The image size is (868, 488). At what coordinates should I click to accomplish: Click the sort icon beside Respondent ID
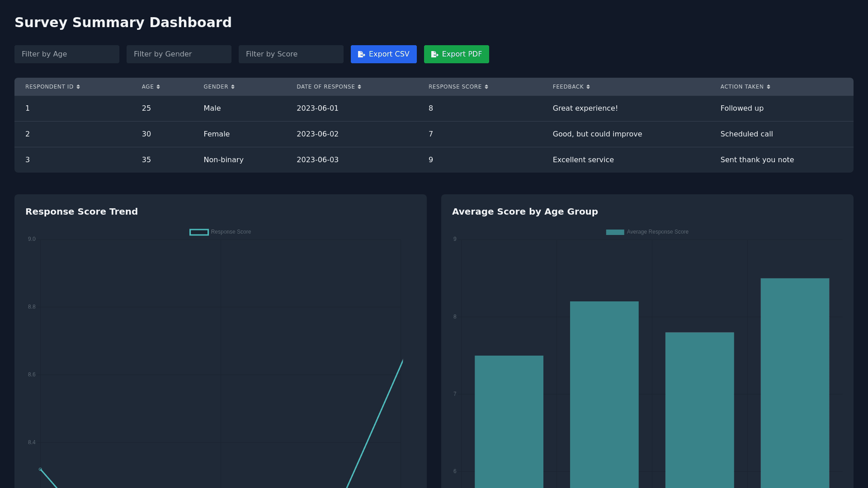[78, 87]
